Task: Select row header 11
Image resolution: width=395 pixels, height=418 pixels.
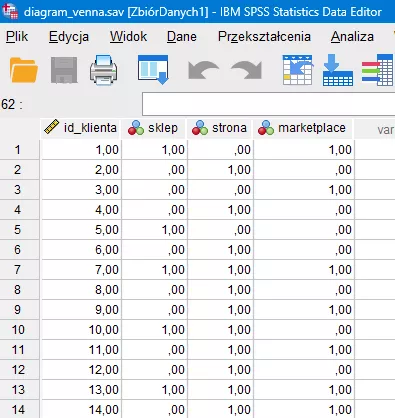Action: point(19,350)
